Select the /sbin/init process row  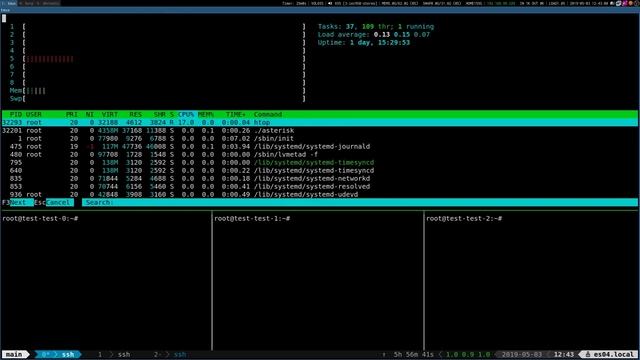pyautogui.click(x=320, y=138)
